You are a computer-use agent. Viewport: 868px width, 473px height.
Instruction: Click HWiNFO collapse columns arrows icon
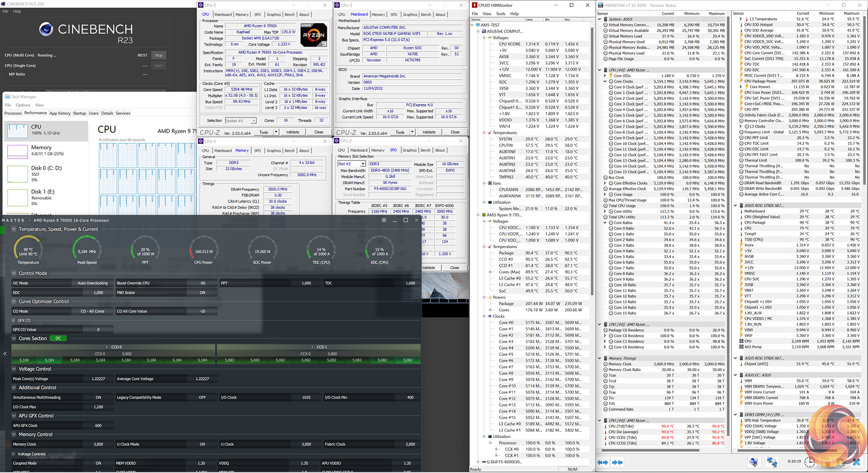tap(617, 462)
